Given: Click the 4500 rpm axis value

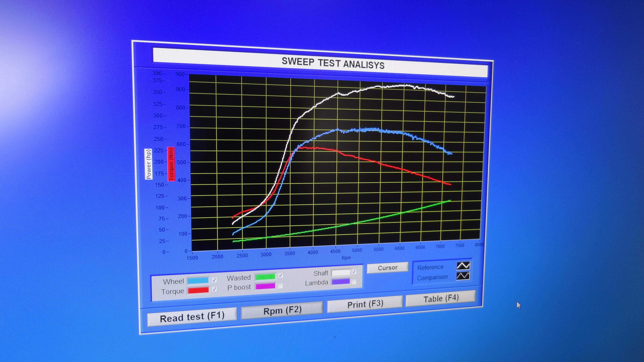Looking at the screenshot, I should (x=335, y=251).
